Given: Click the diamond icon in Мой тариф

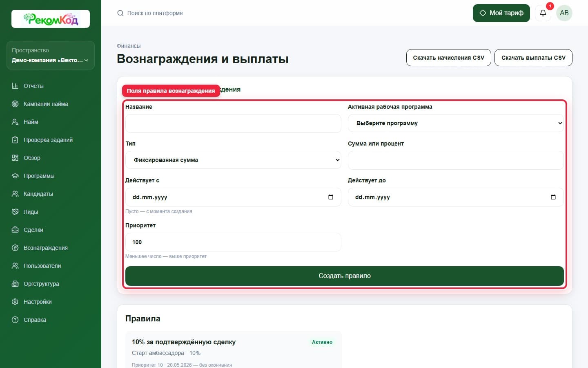Looking at the screenshot, I should 483,13.
